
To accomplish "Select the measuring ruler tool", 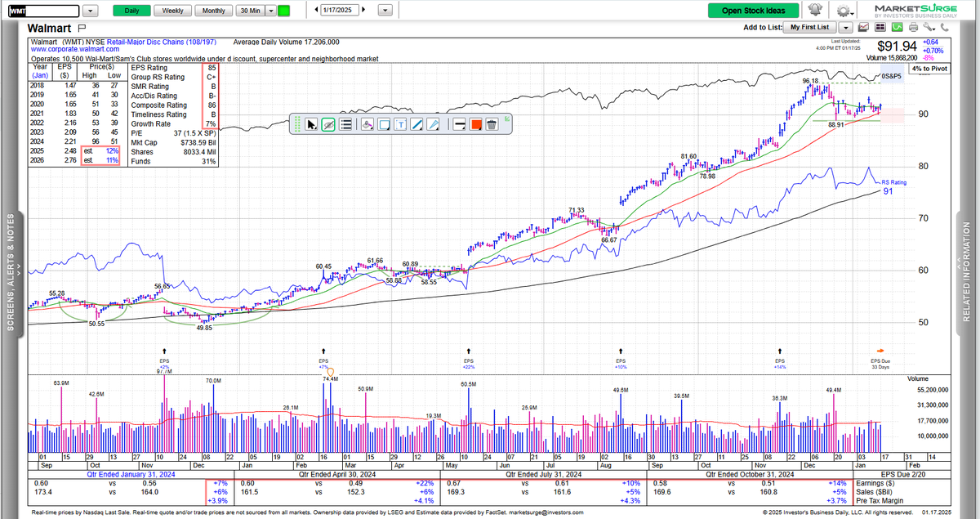I will coord(434,125).
